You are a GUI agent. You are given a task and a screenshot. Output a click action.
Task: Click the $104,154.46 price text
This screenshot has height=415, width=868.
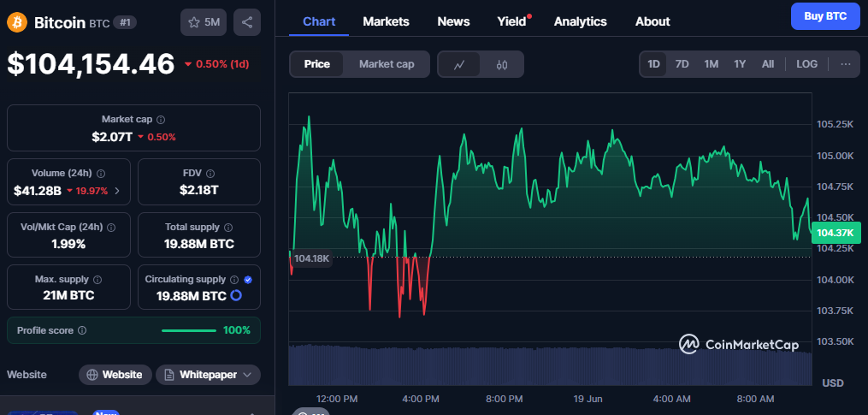click(x=91, y=63)
